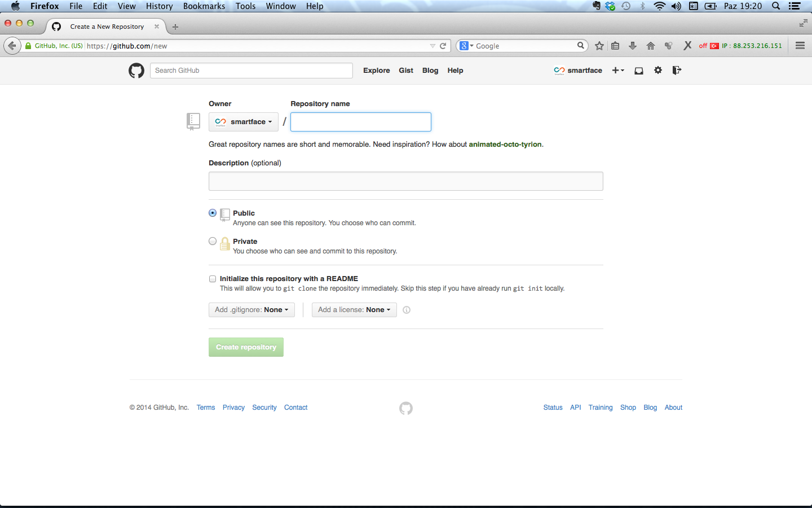Select the Public repository radio button
Screen dimensions: 812x508
coord(213,213)
